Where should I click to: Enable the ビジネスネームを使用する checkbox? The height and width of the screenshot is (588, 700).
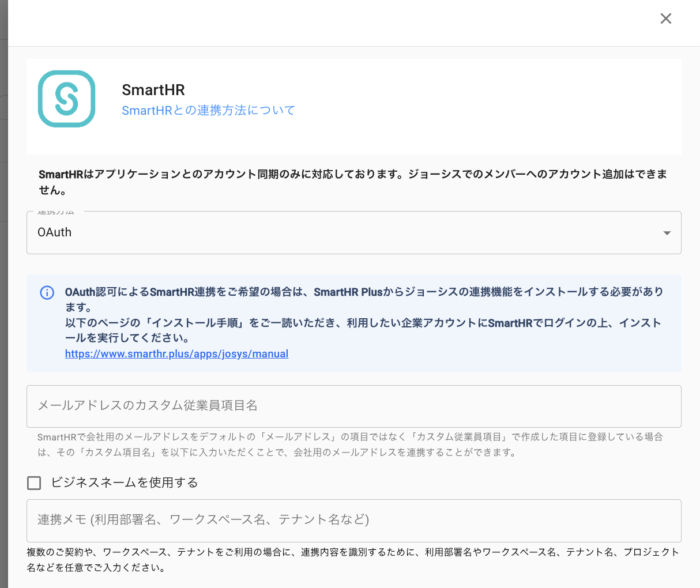35,483
